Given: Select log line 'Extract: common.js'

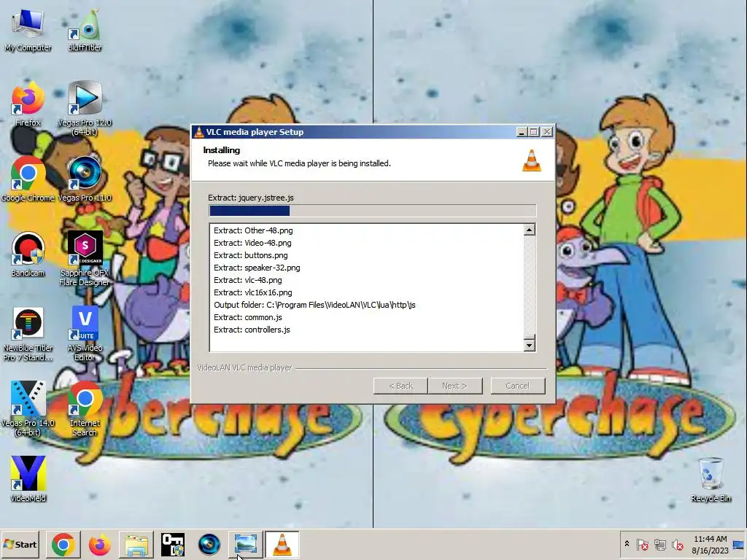Looking at the screenshot, I should 248,317.
